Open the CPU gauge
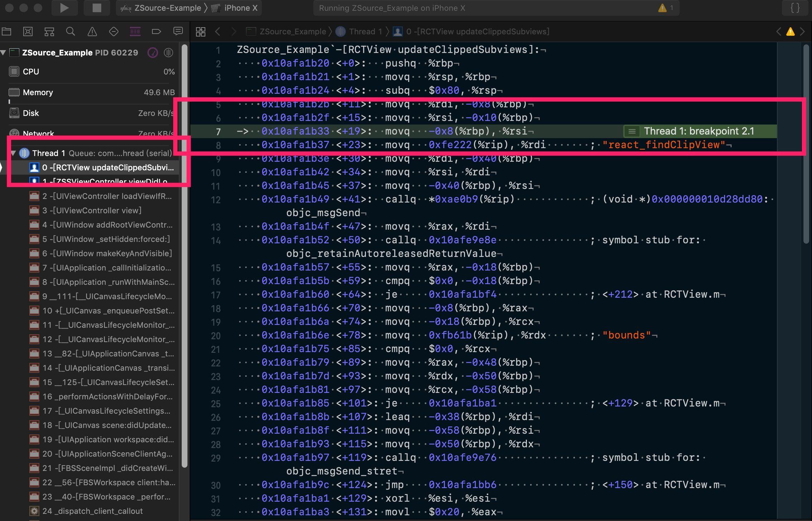Image resolution: width=812 pixels, height=521 pixels. coord(92,72)
